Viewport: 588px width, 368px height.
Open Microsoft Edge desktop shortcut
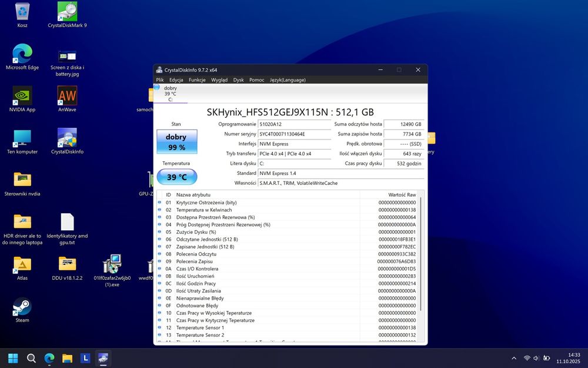tap(22, 57)
